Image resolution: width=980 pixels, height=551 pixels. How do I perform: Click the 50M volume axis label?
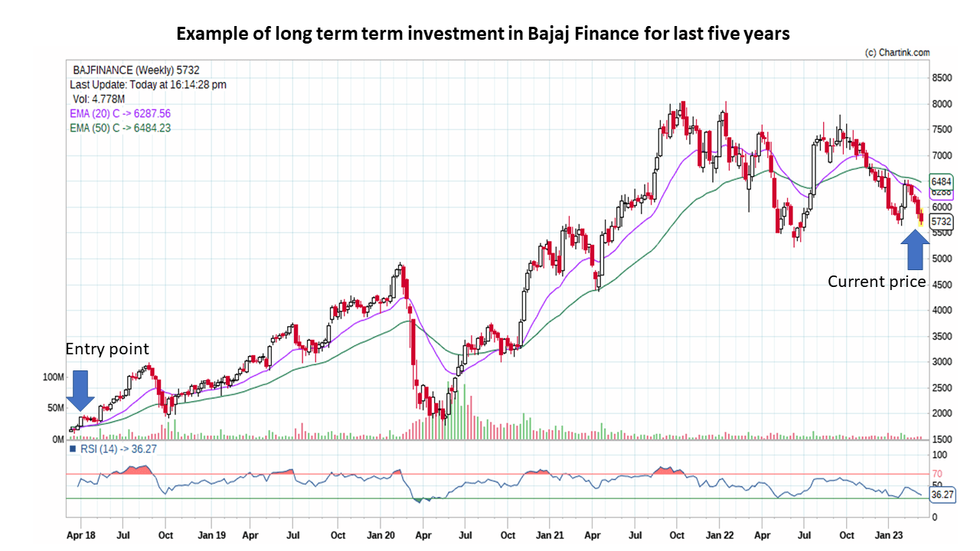[55, 409]
